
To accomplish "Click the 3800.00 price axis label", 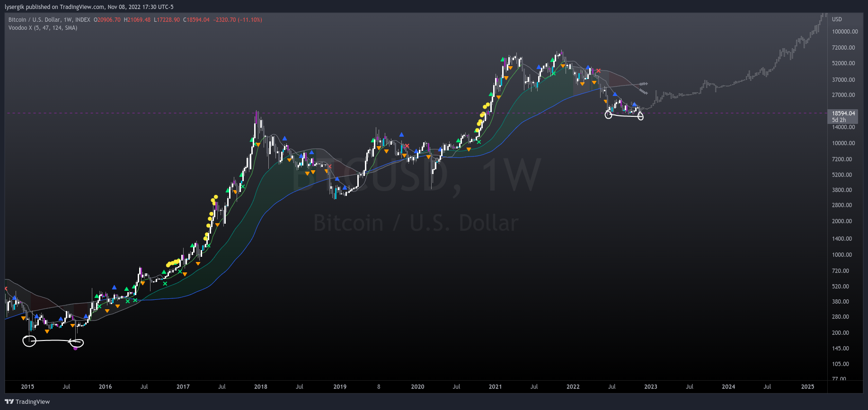I will click(x=842, y=190).
